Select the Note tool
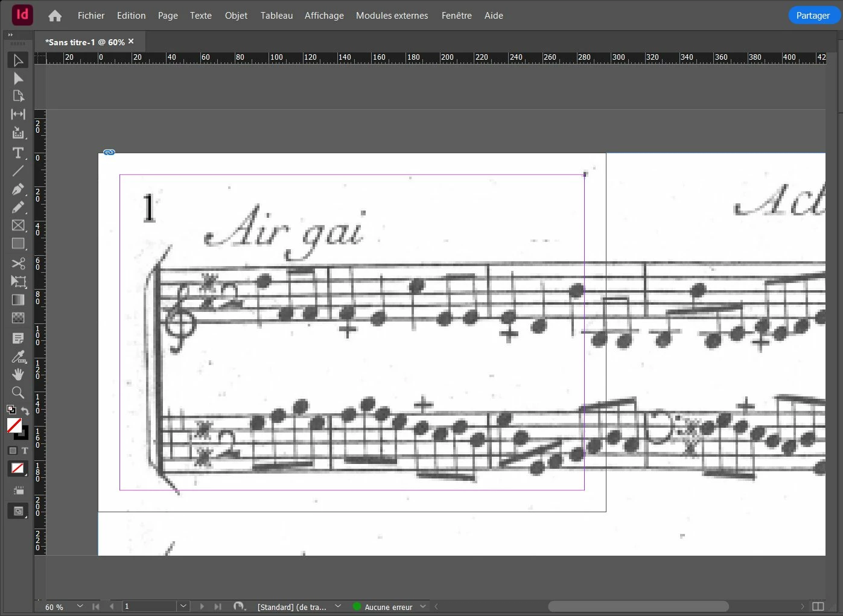 18,338
